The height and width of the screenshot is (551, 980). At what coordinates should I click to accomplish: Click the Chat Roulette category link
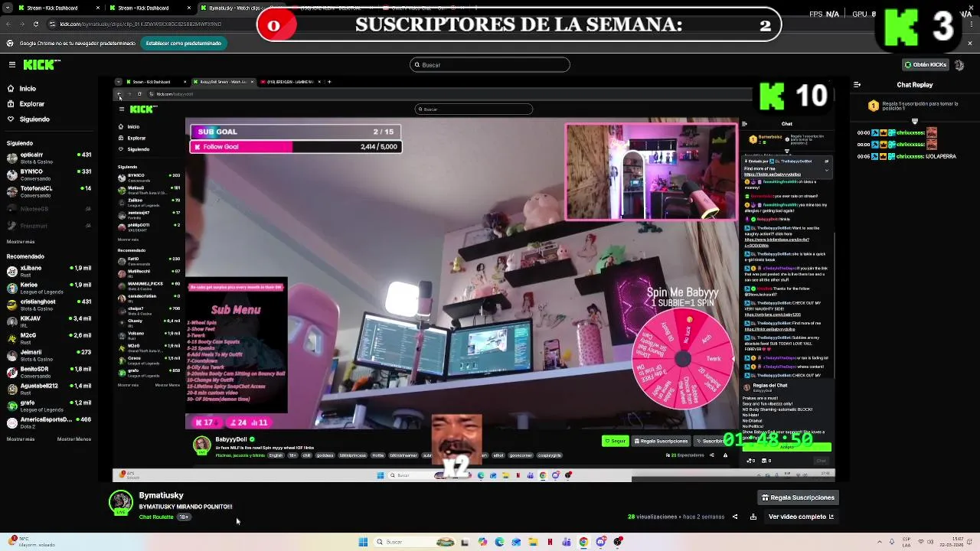156,517
